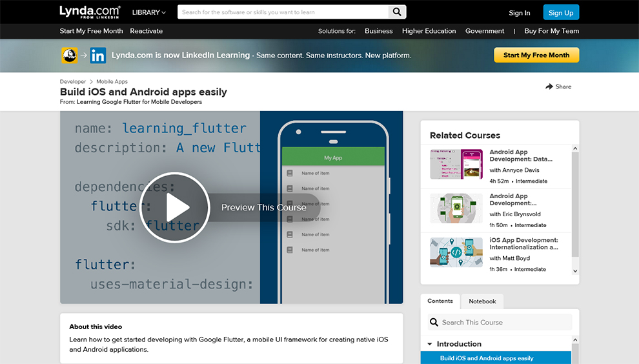Click breadcrumb chevron between Developer and Mobile Apps

tap(91, 81)
